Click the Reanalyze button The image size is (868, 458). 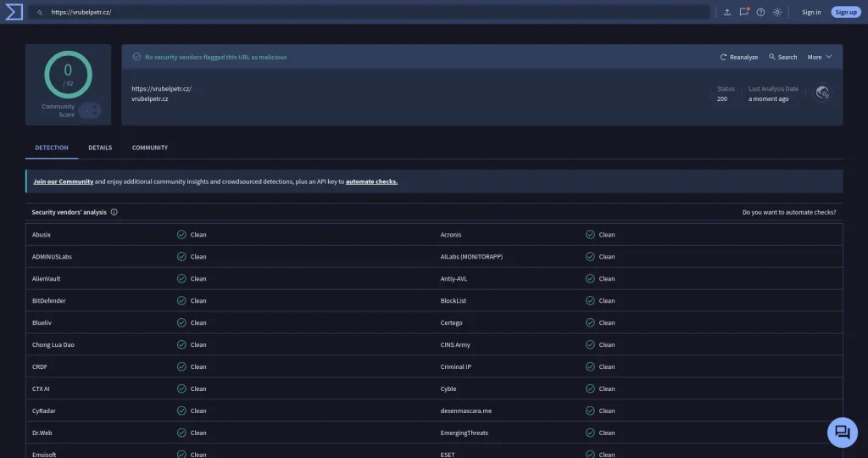point(739,57)
